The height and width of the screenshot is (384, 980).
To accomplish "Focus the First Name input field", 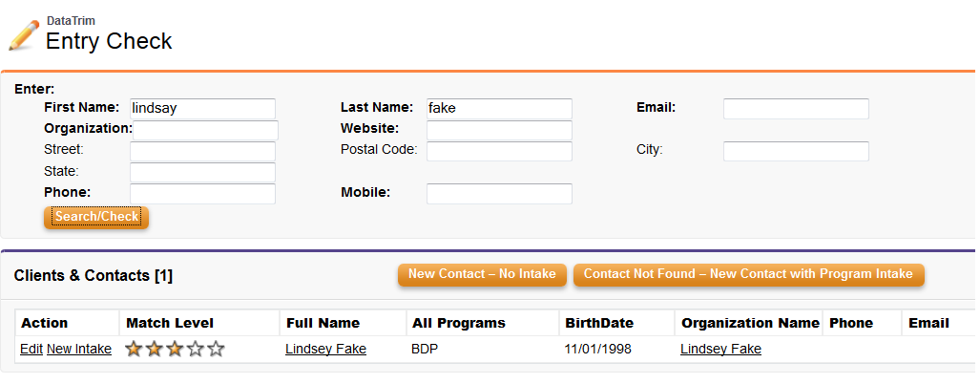I will tap(202, 108).
